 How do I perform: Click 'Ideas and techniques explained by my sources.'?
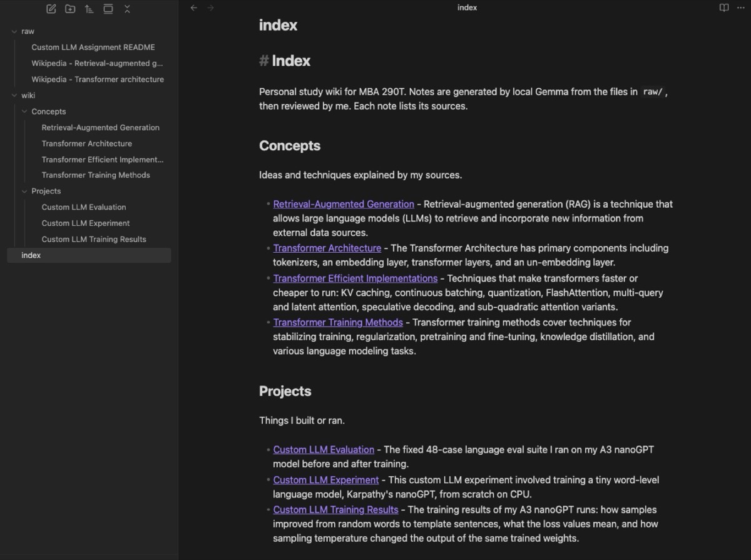point(360,175)
